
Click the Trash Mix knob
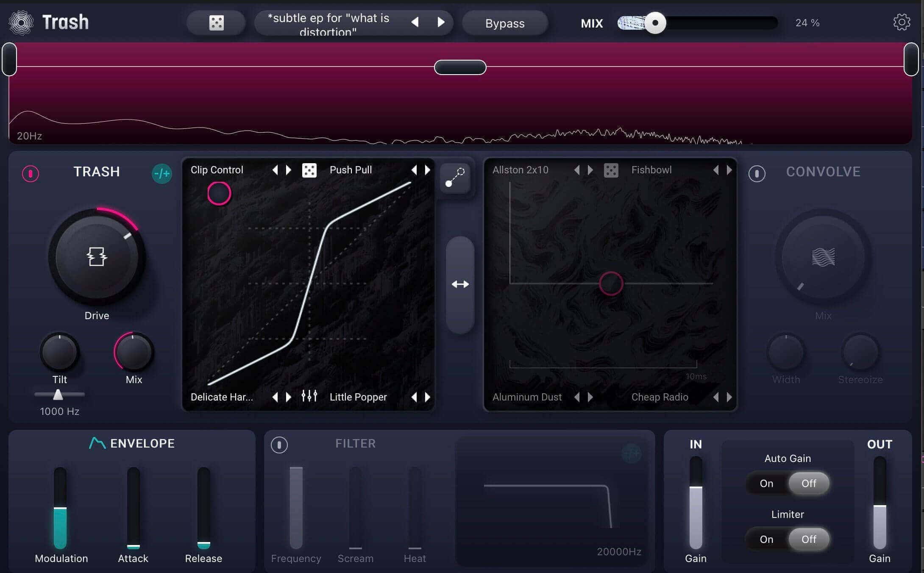[x=134, y=352]
